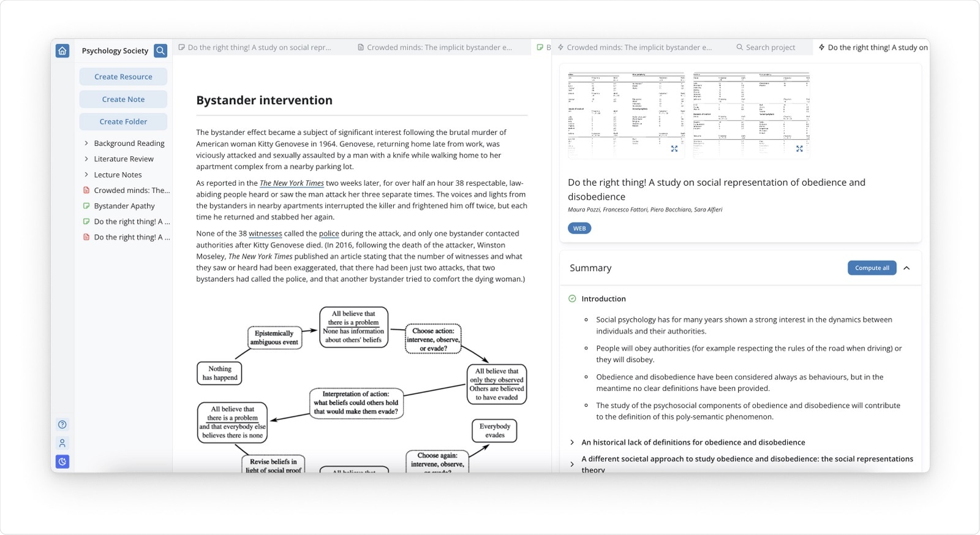
Task: Switch to 'Crowded minds' tab with sparkle icon
Action: (635, 47)
